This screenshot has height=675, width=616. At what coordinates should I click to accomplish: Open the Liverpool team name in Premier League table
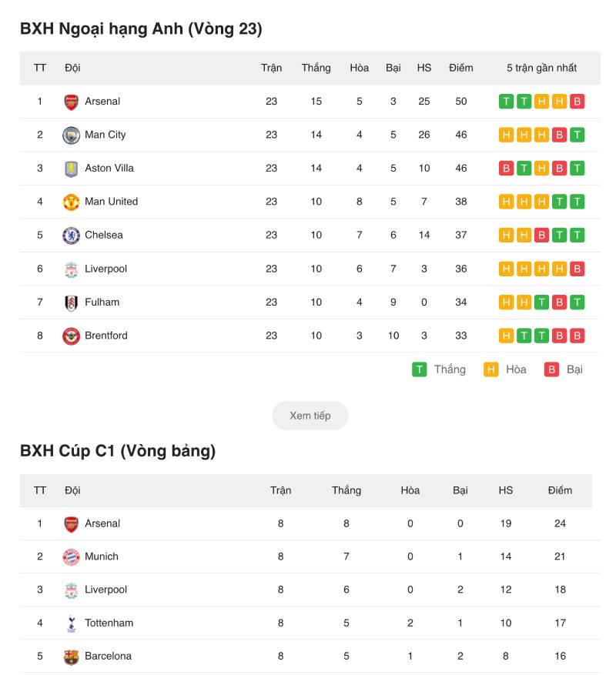coord(105,269)
